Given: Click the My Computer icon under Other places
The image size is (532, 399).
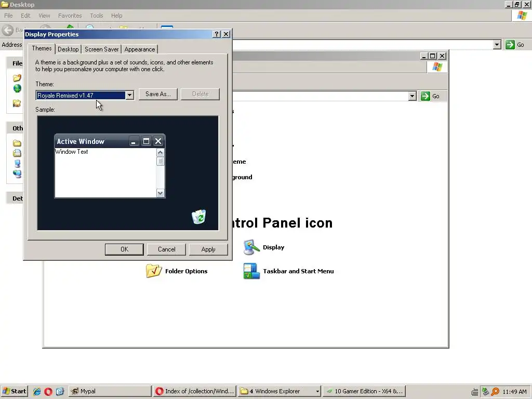Looking at the screenshot, I should 17,164.
